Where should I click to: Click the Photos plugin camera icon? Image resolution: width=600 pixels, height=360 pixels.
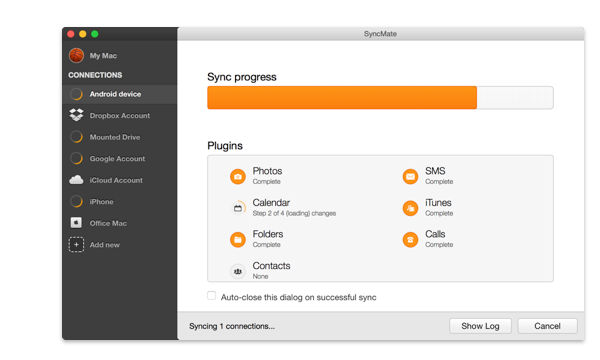coord(238,176)
